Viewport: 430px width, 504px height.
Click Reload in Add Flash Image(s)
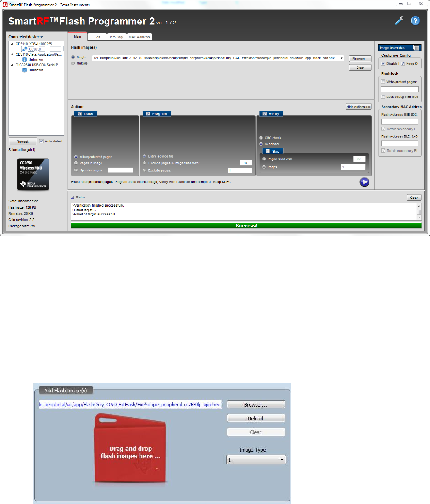tap(256, 418)
